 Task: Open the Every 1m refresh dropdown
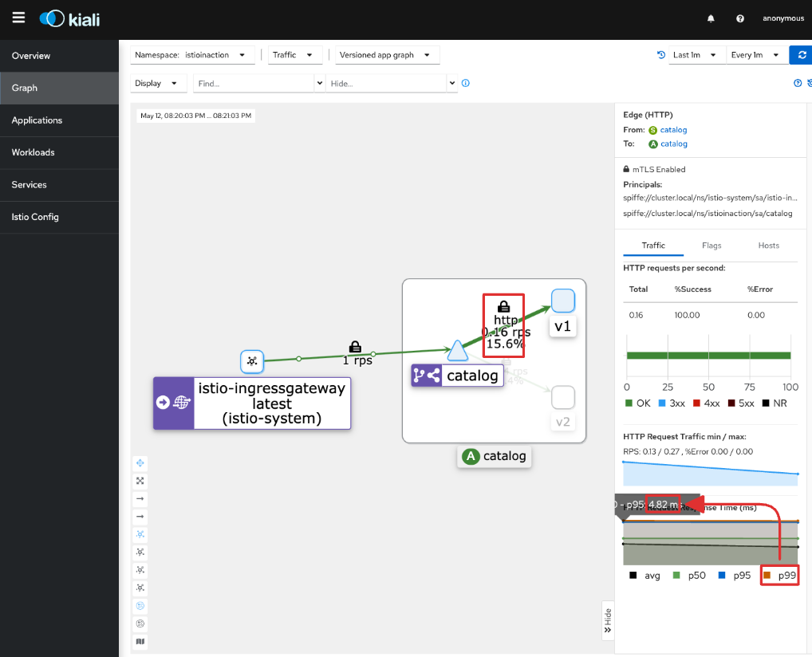point(755,55)
